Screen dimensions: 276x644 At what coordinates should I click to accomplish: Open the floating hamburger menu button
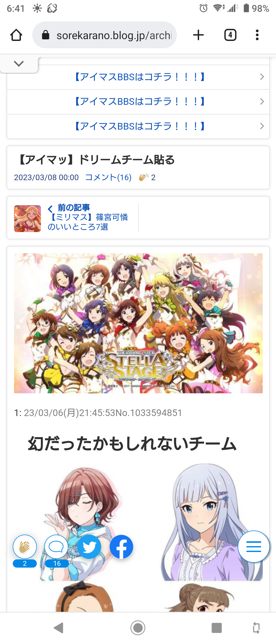254,547
